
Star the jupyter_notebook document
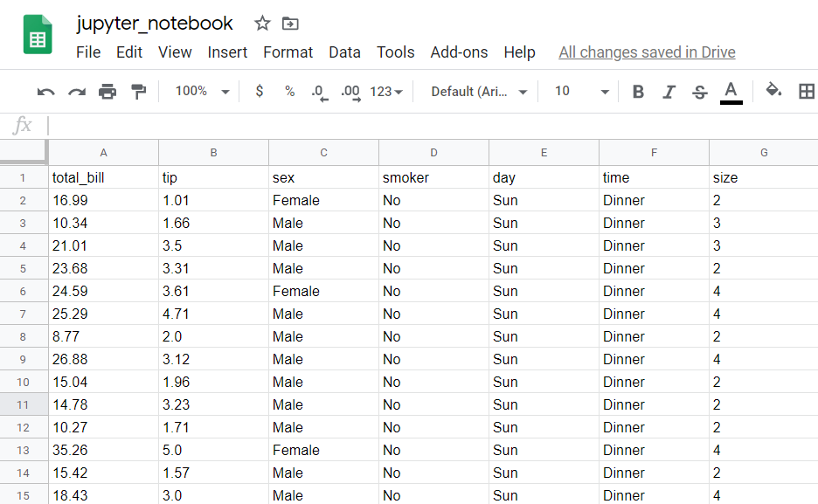click(262, 23)
